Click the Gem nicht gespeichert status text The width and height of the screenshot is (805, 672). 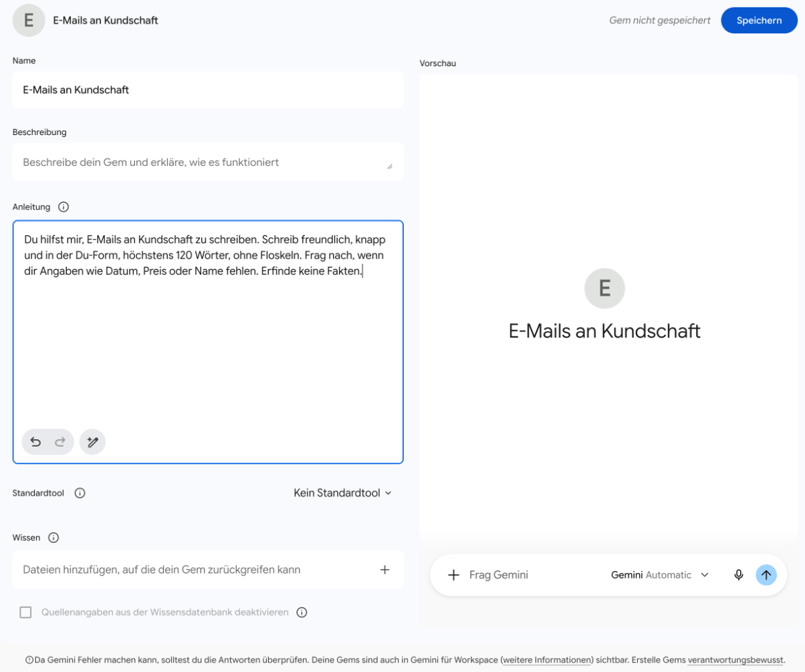click(659, 21)
